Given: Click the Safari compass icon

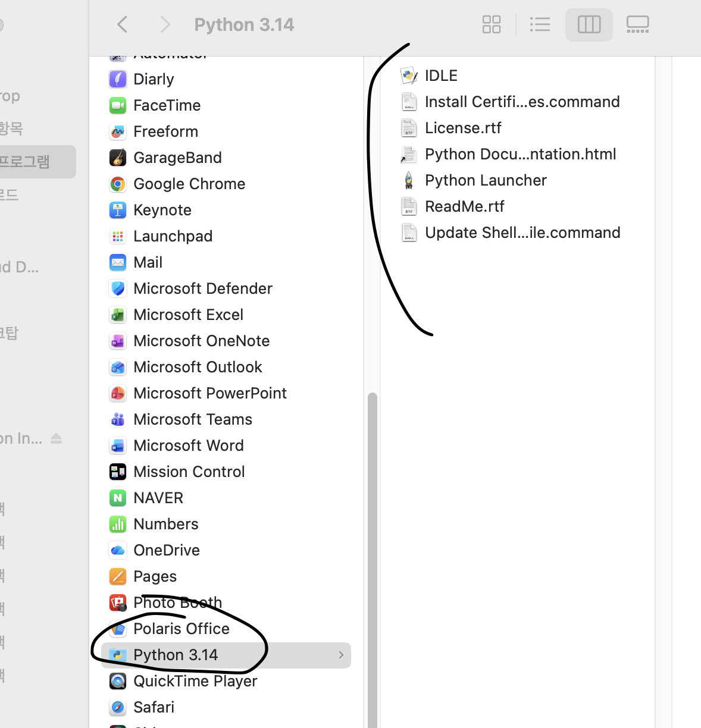Looking at the screenshot, I should click(118, 707).
